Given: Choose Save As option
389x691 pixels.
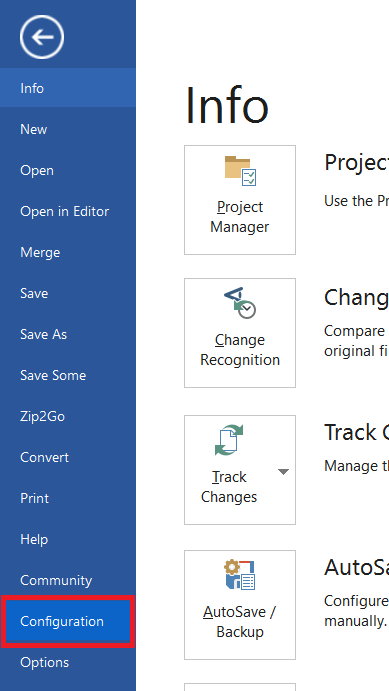Looking at the screenshot, I should click(68, 334).
